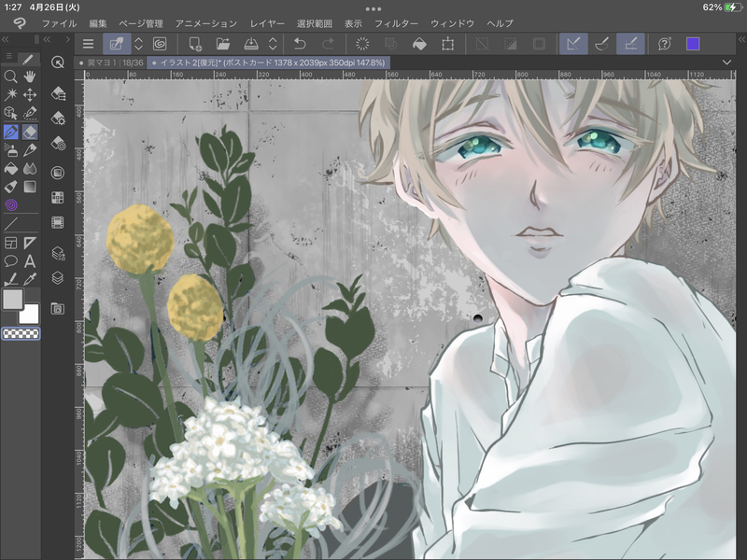Select the Decoration bottle tool
Image resolution: width=747 pixels, height=560 pixels.
[10, 187]
